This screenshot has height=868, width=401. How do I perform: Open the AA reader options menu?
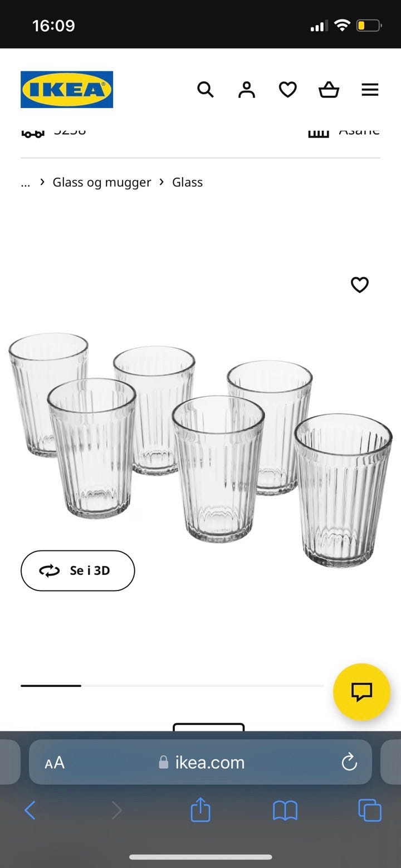tap(55, 763)
